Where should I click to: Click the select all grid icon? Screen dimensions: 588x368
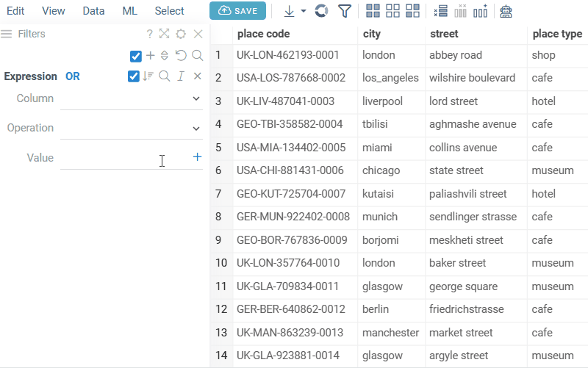tap(373, 11)
